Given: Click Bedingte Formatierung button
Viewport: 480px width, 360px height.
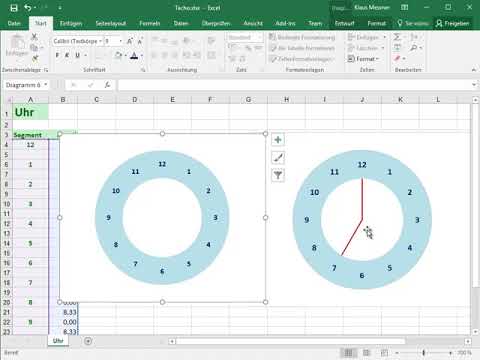Looking at the screenshot, I should pos(302,37).
